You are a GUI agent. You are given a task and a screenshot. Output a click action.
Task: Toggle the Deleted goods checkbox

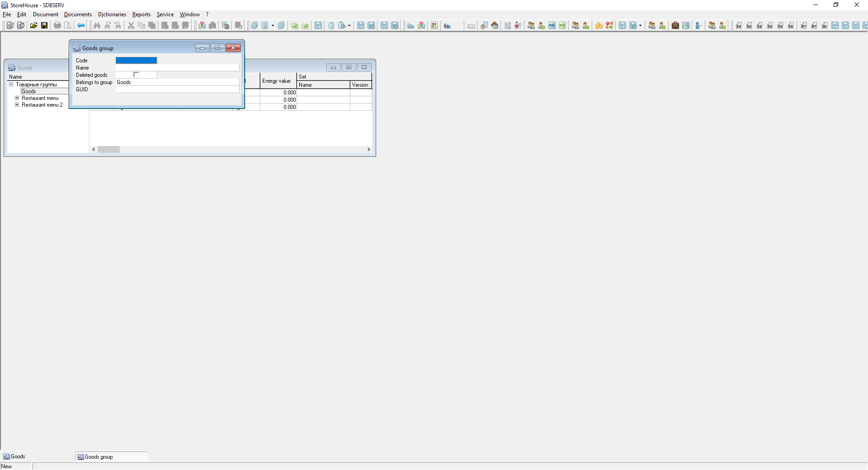[136, 75]
